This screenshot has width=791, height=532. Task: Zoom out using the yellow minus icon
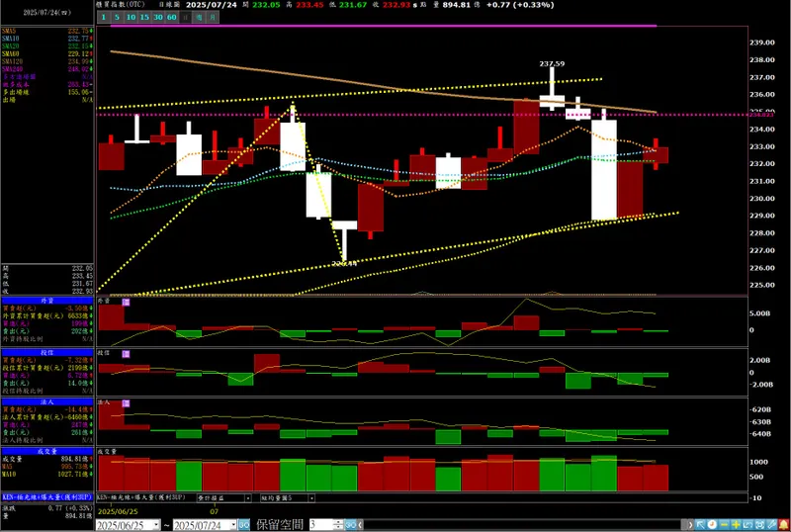pyautogui.click(x=724, y=525)
